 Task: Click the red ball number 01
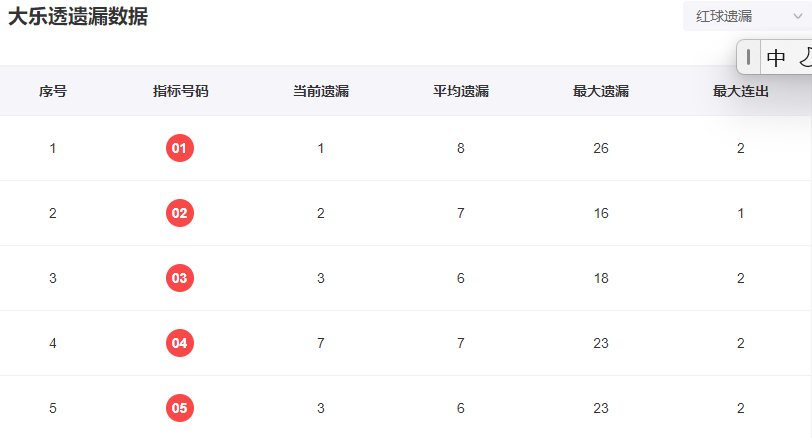click(180, 149)
